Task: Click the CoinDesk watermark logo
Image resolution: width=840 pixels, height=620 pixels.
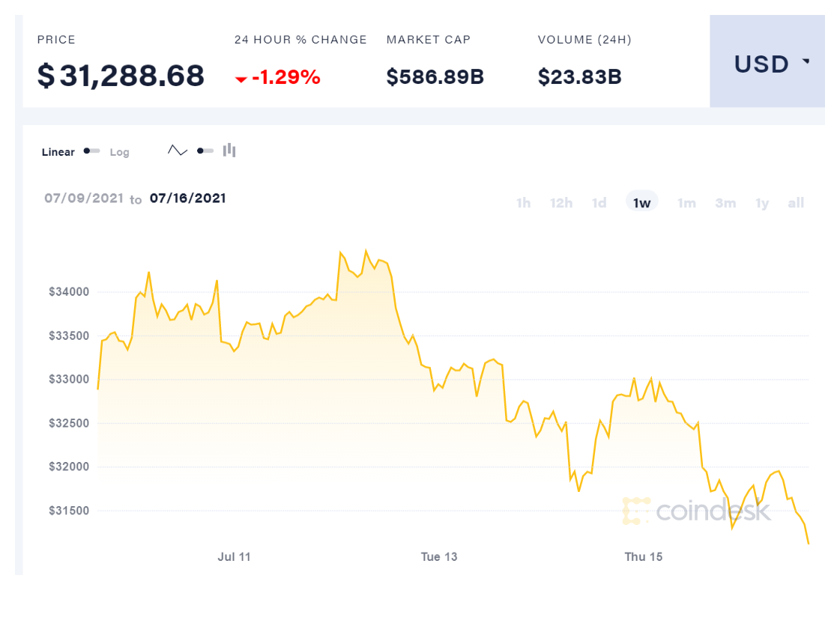Action: [x=697, y=511]
